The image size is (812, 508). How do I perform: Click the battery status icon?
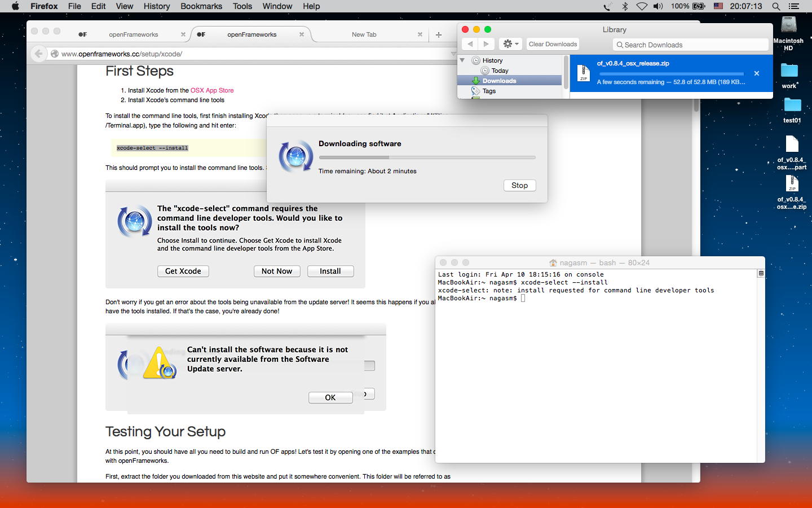699,6
